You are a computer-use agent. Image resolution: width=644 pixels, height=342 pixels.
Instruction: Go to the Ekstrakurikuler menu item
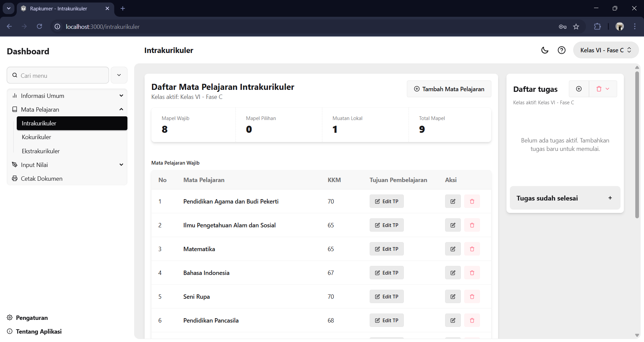click(41, 151)
